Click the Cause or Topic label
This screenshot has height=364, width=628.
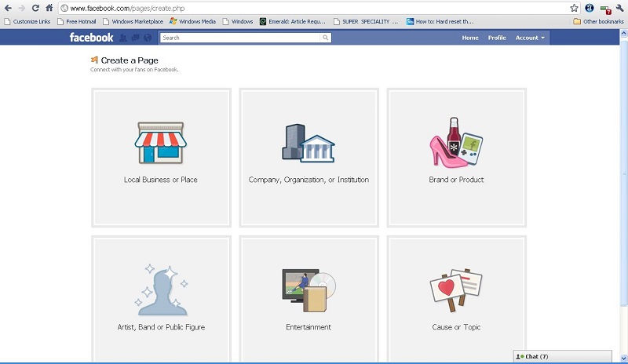click(456, 327)
